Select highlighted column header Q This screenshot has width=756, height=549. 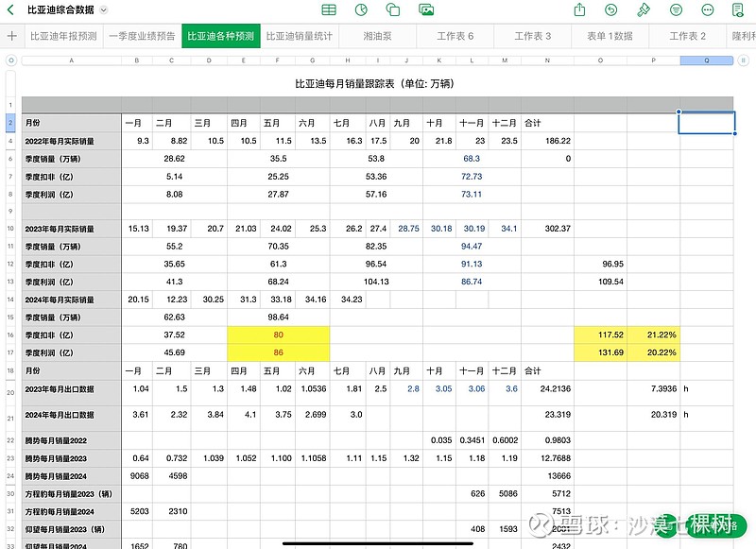(707, 60)
